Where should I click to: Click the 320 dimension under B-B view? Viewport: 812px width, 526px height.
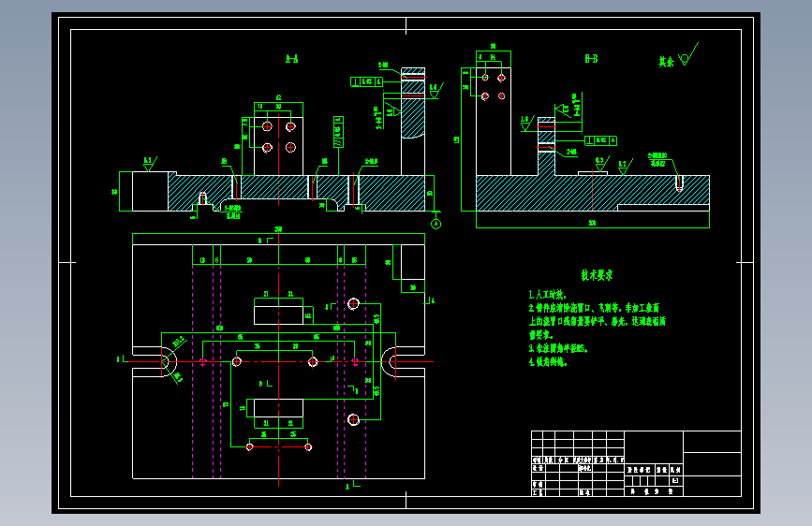point(592,223)
